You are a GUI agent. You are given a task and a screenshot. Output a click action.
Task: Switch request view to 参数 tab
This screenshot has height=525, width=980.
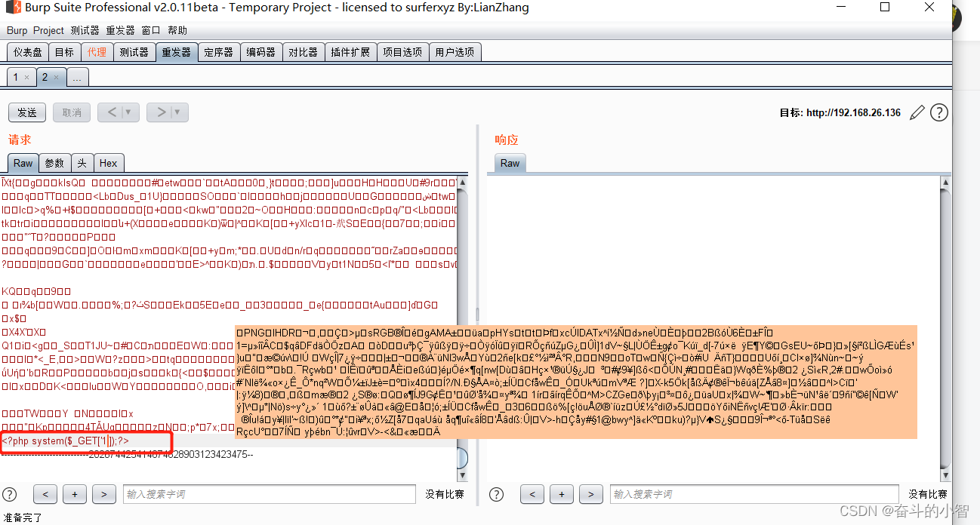(x=54, y=163)
